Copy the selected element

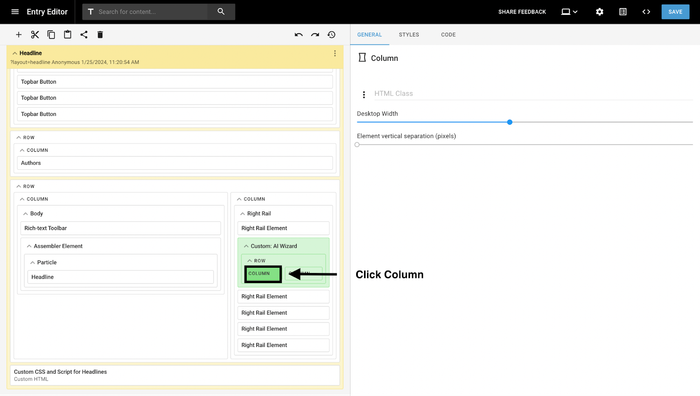coord(51,34)
